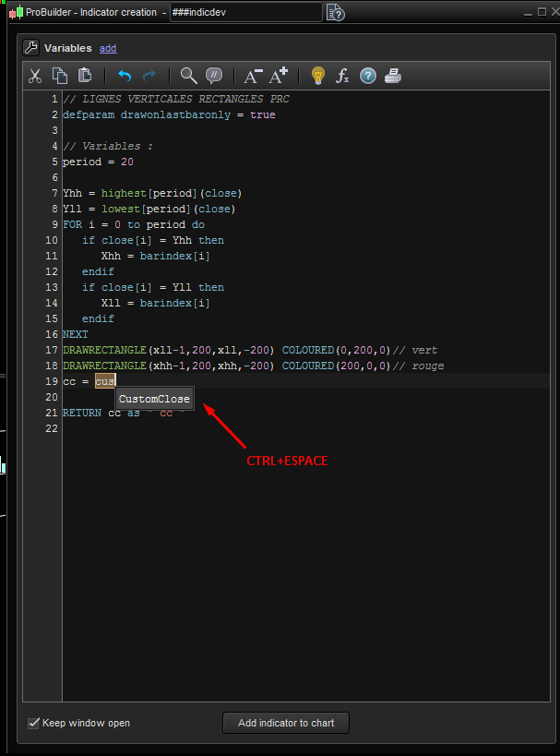Click the Variables wrench icon

(x=30, y=48)
